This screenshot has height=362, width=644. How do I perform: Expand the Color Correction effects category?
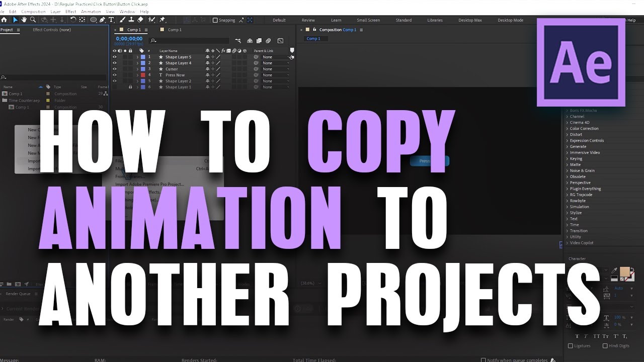[568, 129]
